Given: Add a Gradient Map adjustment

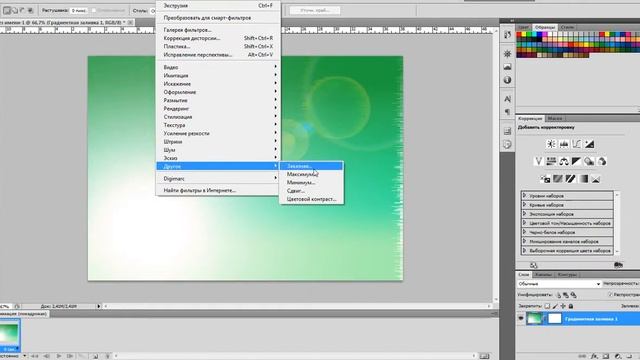Looking at the screenshot, I should point(584,179).
